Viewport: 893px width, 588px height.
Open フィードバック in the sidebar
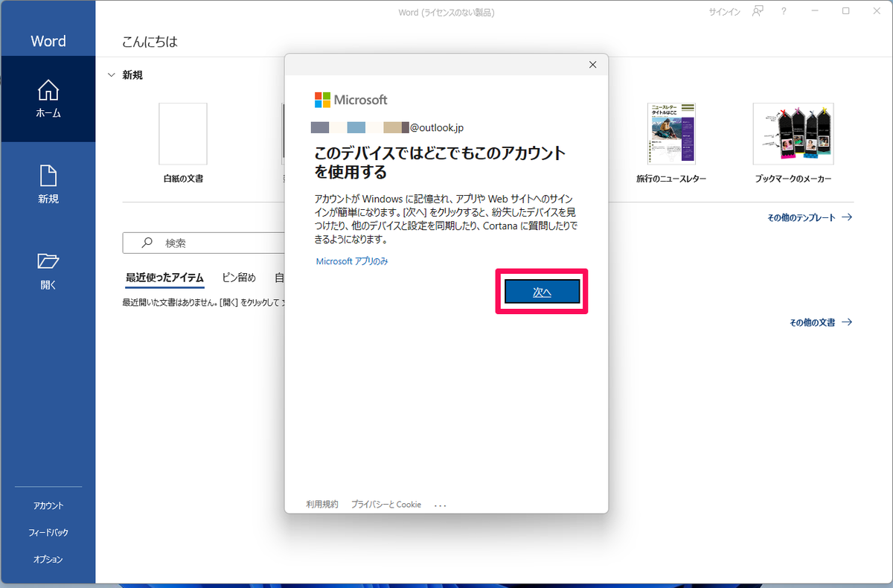tap(48, 532)
